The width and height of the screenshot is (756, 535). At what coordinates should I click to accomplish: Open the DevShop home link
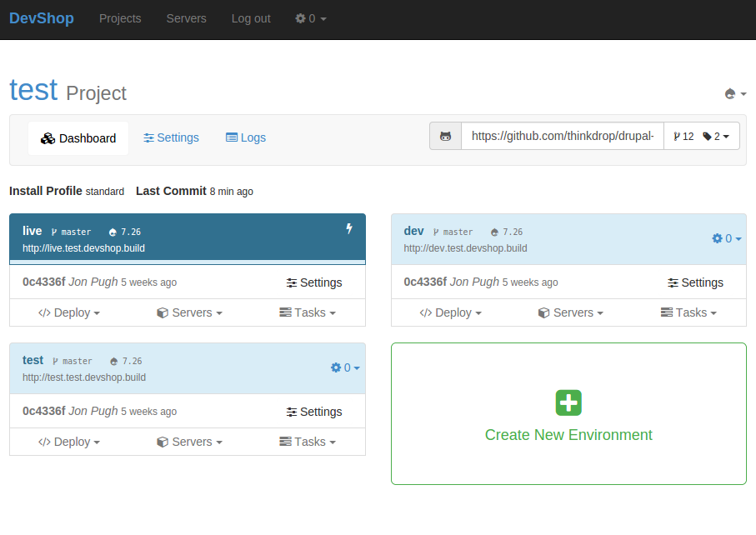[x=42, y=18]
